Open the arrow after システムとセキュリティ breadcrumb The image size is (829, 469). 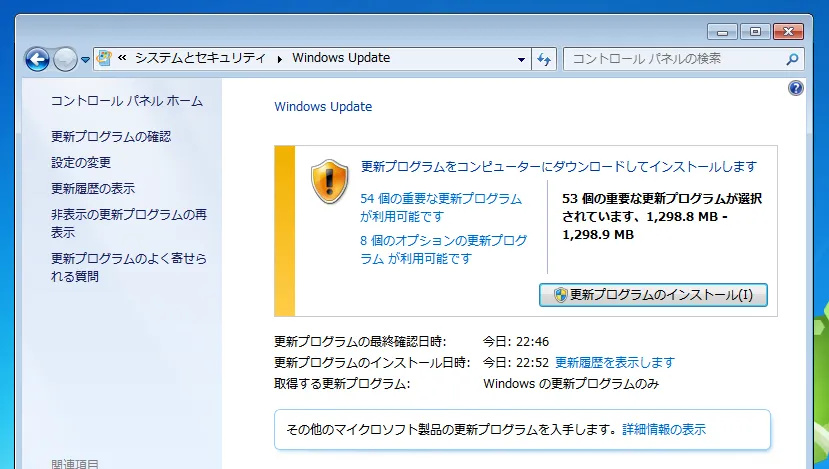[x=280, y=59]
